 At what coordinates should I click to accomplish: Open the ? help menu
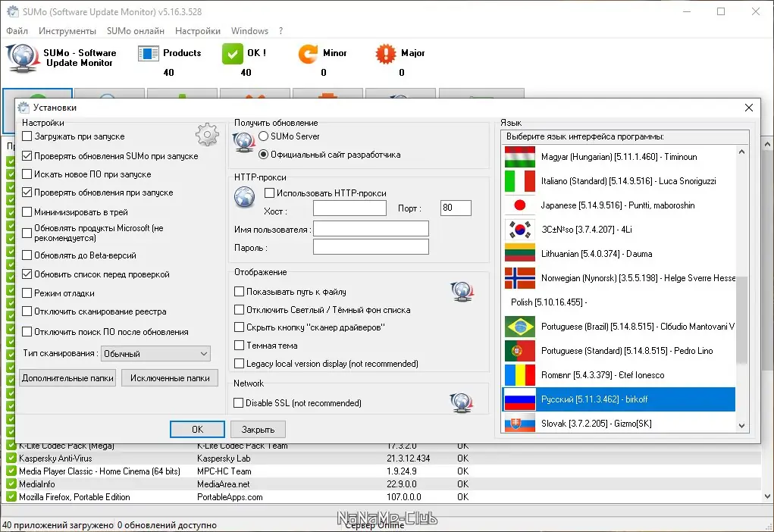pyautogui.click(x=281, y=30)
